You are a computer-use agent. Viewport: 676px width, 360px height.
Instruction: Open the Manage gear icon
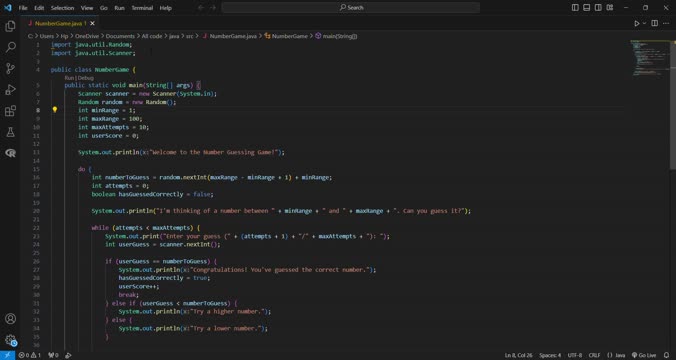pos(10,340)
